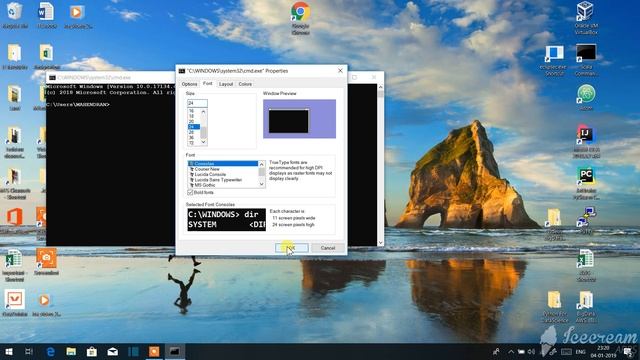Image resolution: width=640 pixels, height=360 pixels.
Task: Confirm with the OK button
Action: 291,248
